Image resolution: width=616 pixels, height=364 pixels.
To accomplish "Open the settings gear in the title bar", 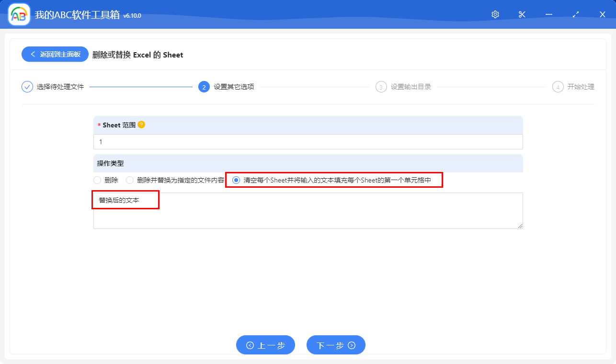I will pyautogui.click(x=495, y=14).
